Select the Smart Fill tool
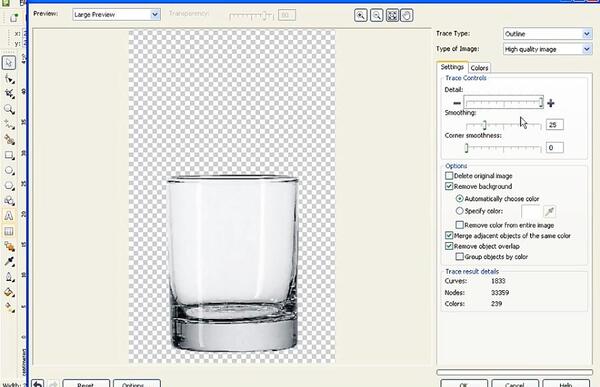600x387 pixels. pyautogui.click(x=9, y=140)
